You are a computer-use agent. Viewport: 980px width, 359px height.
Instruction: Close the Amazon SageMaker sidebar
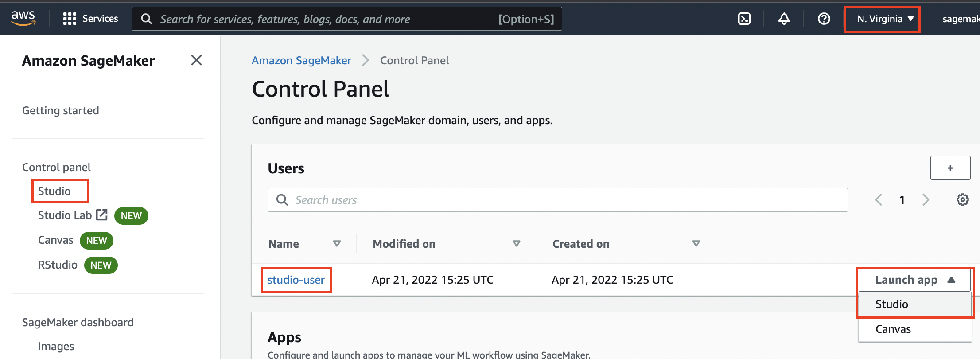(196, 60)
